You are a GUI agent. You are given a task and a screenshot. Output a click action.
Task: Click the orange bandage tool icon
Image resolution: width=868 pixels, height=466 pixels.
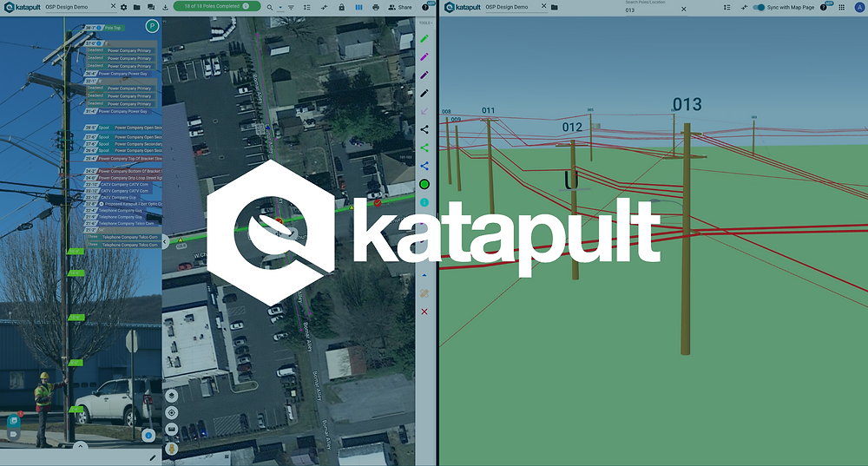[424, 293]
